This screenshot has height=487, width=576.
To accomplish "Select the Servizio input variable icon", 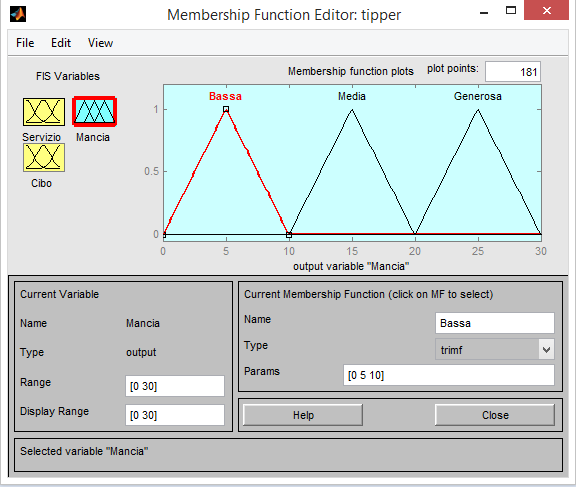I will point(44,112).
